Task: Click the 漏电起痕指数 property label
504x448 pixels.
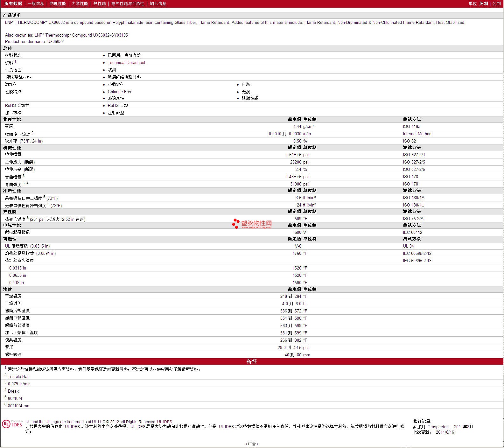Action: click(x=17, y=232)
